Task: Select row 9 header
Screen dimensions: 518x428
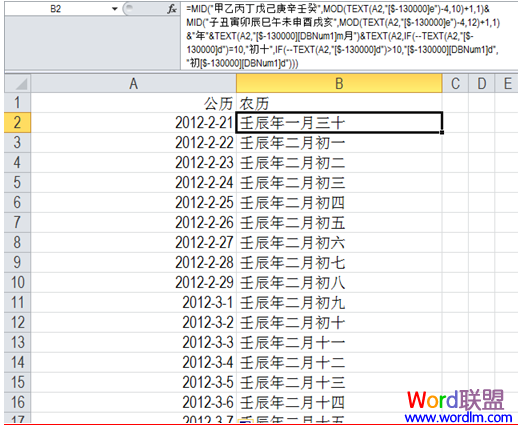Action: click(x=17, y=263)
